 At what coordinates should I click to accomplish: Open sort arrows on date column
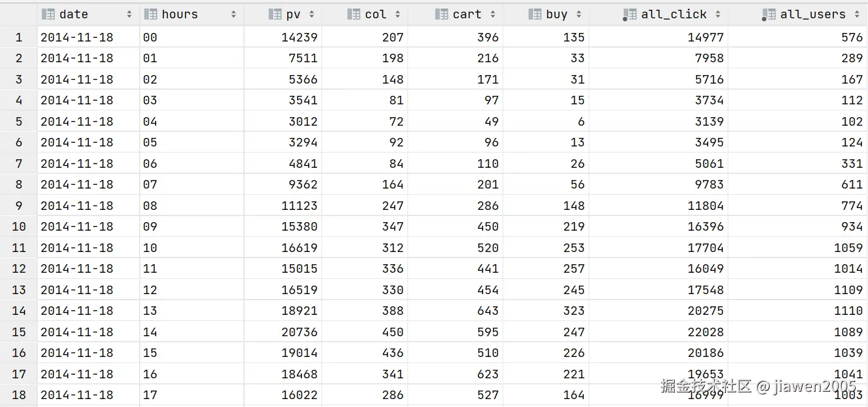[x=129, y=14]
